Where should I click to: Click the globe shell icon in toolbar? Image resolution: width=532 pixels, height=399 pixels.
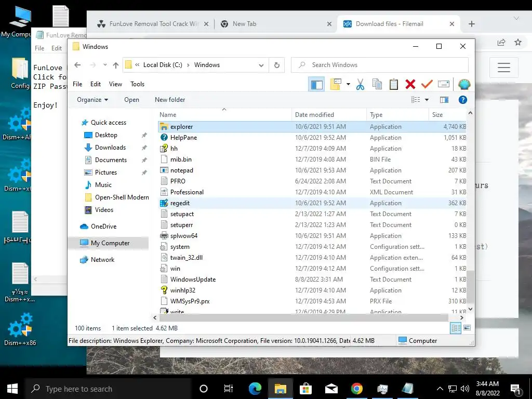[x=464, y=84]
